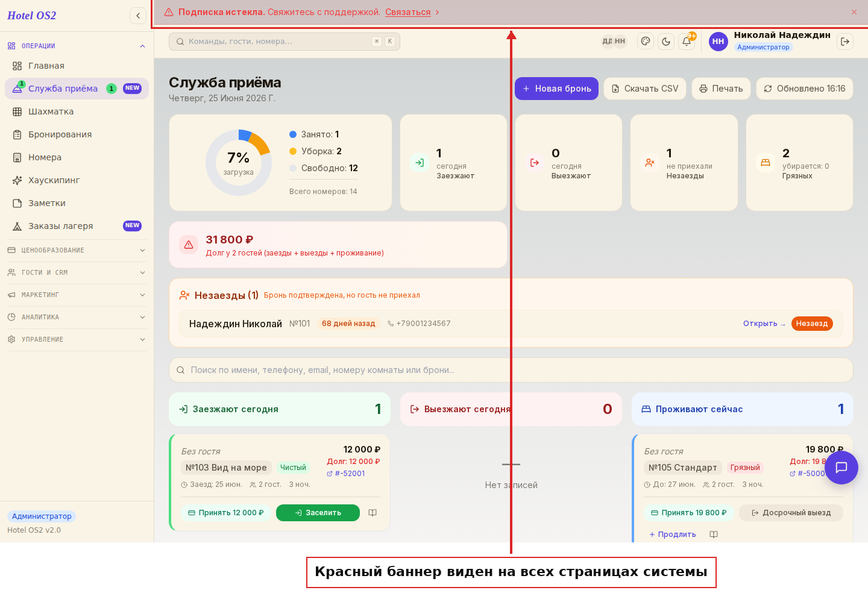
Task: Go to Главная in the sidebar
Action: click(x=77, y=66)
